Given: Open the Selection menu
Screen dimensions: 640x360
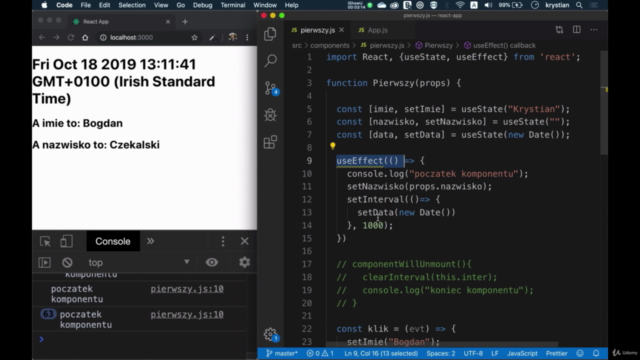Looking at the screenshot, I should coord(132,5).
